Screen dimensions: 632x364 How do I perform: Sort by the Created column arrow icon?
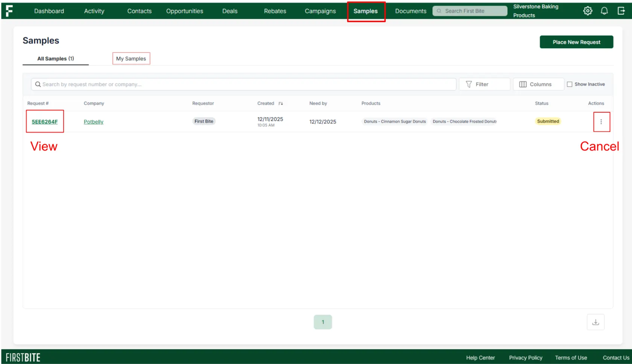[x=281, y=104]
